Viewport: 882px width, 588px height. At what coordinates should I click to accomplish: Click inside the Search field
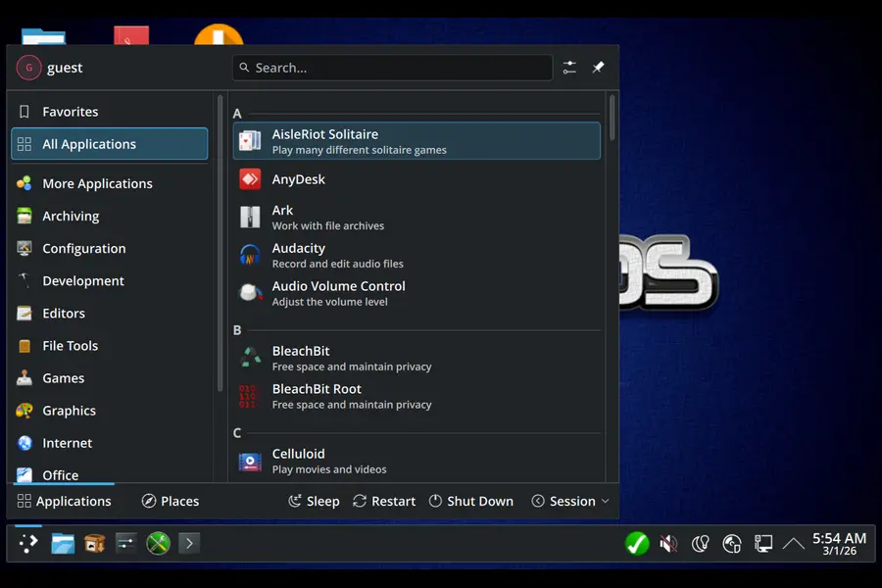click(392, 68)
